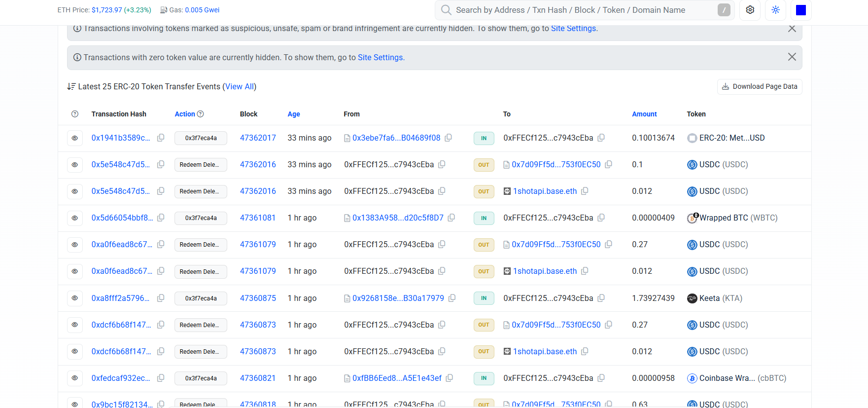The height and width of the screenshot is (408, 868).
Task: Open site settings gear icon
Action: (750, 10)
